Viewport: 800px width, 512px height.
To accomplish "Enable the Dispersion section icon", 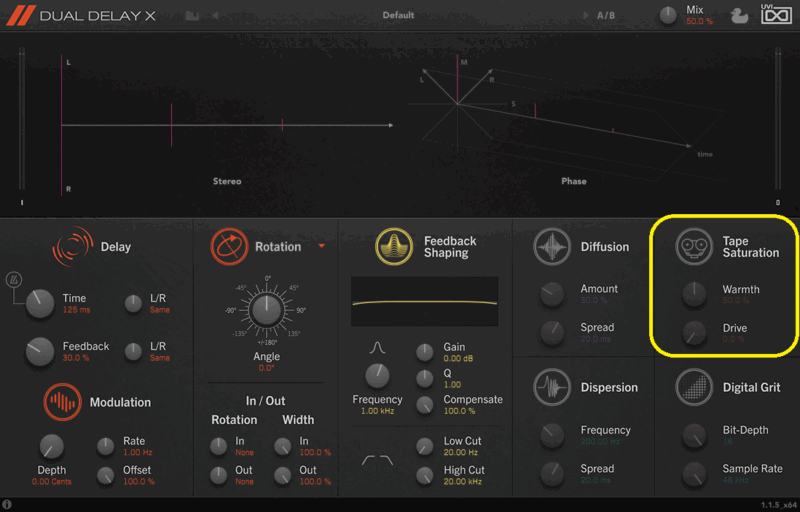I will point(552,388).
